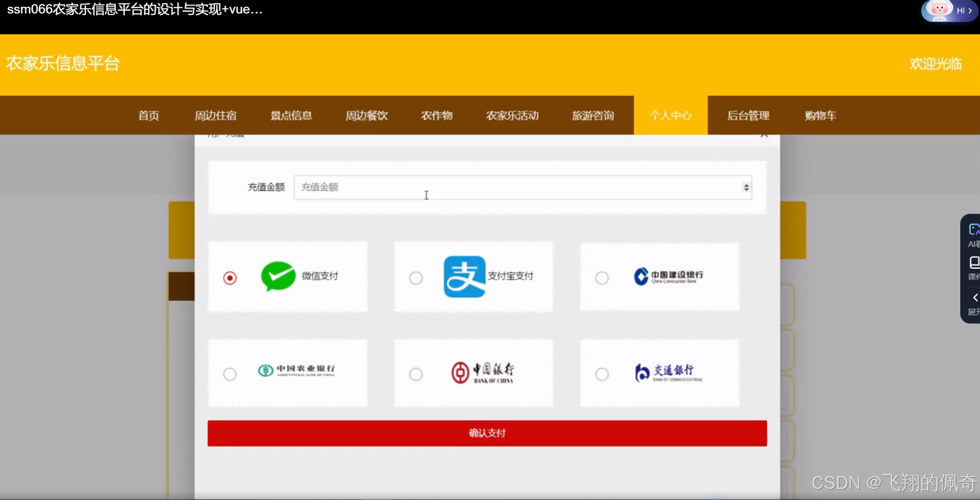Click the red Bank of China logo
980x500 pixels.
(x=482, y=373)
